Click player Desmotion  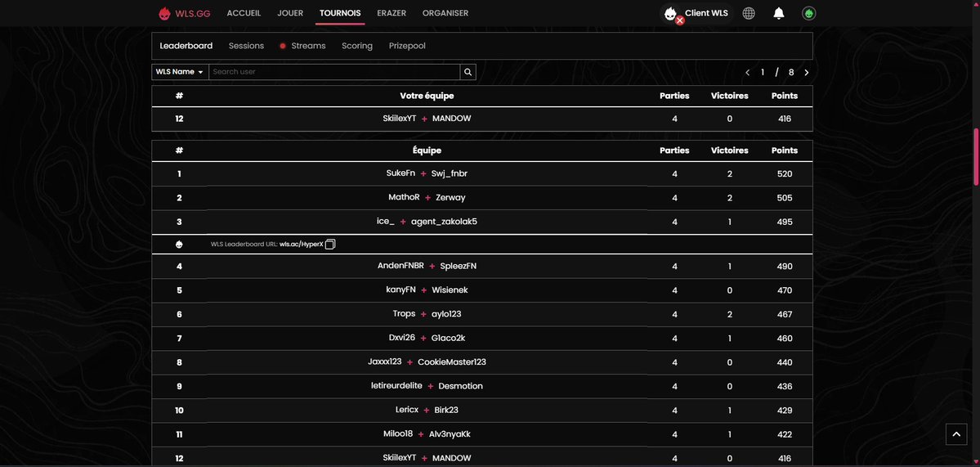pyautogui.click(x=461, y=386)
